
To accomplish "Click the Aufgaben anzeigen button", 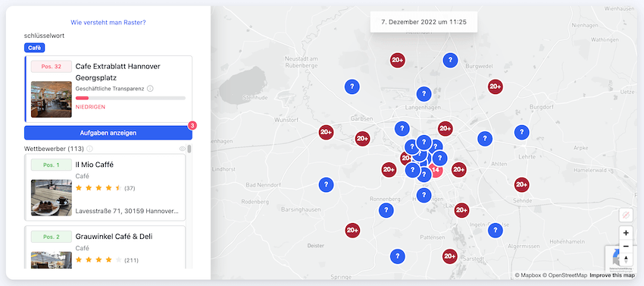I will (108, 133).
